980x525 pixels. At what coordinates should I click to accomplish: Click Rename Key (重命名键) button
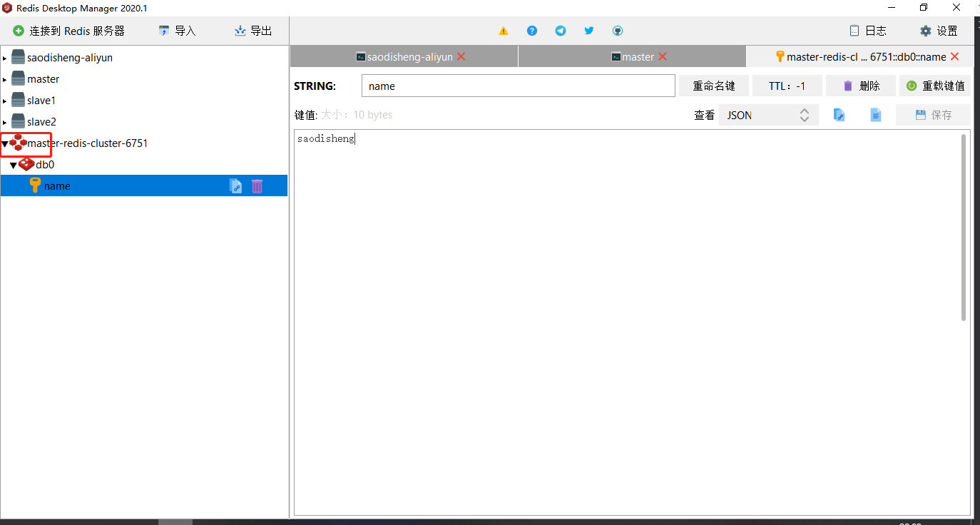714,86
